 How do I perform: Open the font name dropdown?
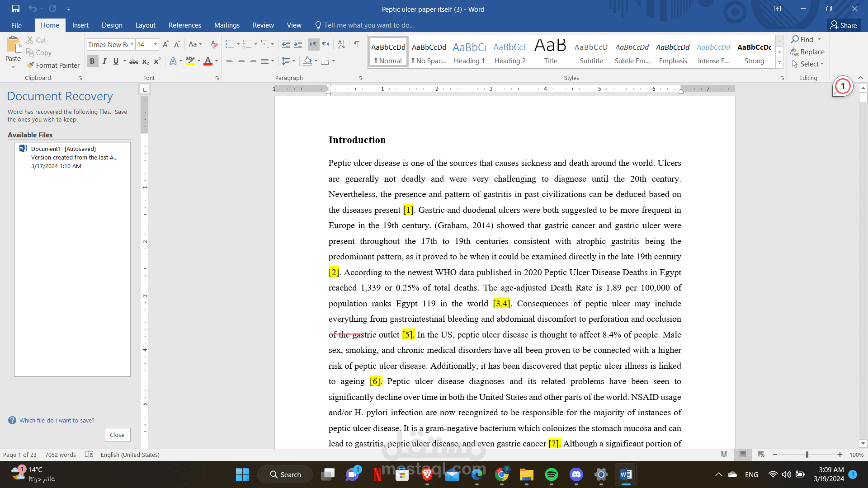click(x=132, y=44)
